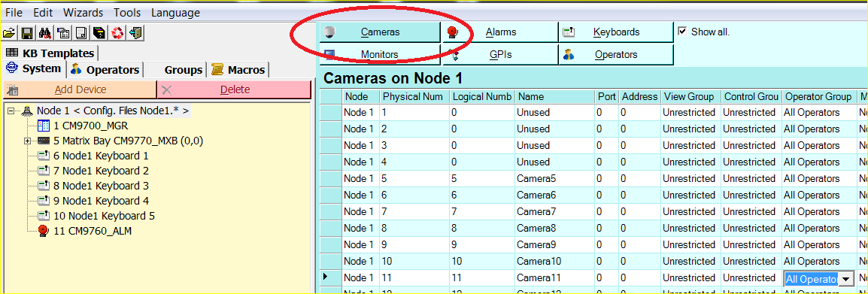Screen dimensions: 868x294
Task: Open the Wizards menu
Action: pos(83,12)
